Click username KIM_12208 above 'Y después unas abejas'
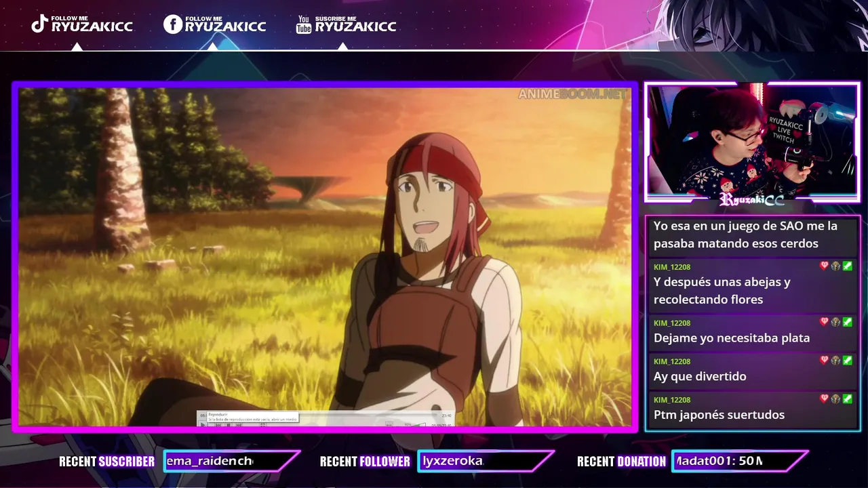 pyautogui.click(x=672, y=267)
